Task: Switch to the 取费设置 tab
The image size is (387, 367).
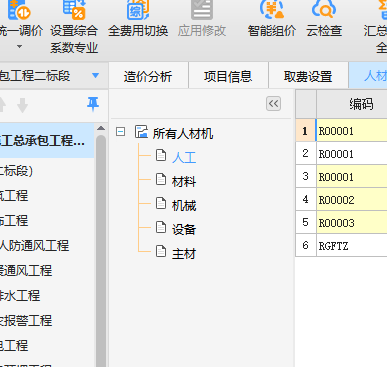Action: 308,76
